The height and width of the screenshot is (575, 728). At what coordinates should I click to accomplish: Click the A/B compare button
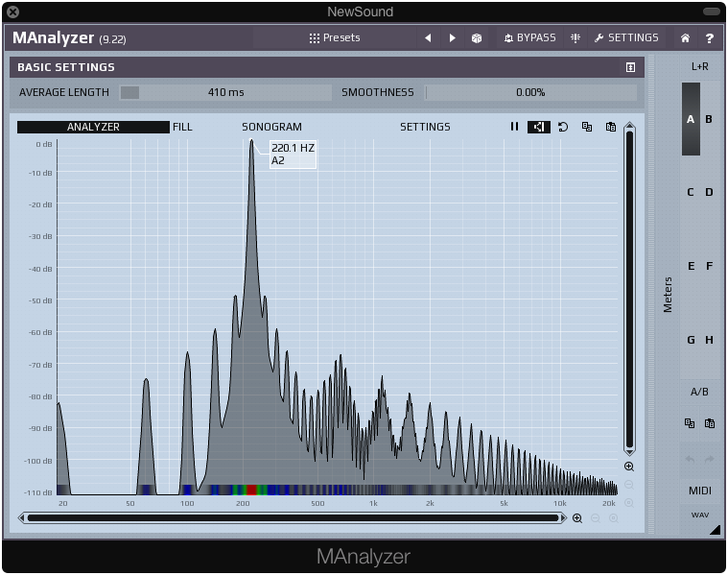tap(699, 392)
